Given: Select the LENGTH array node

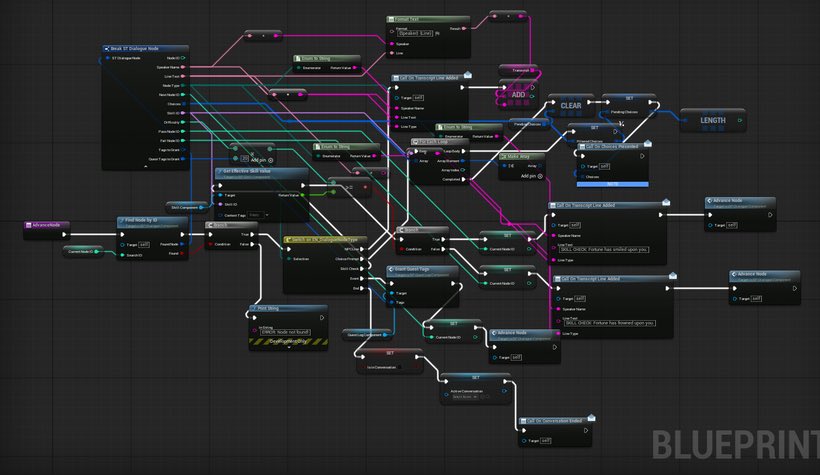Looking at the screenshot, I should coord(713,120).
